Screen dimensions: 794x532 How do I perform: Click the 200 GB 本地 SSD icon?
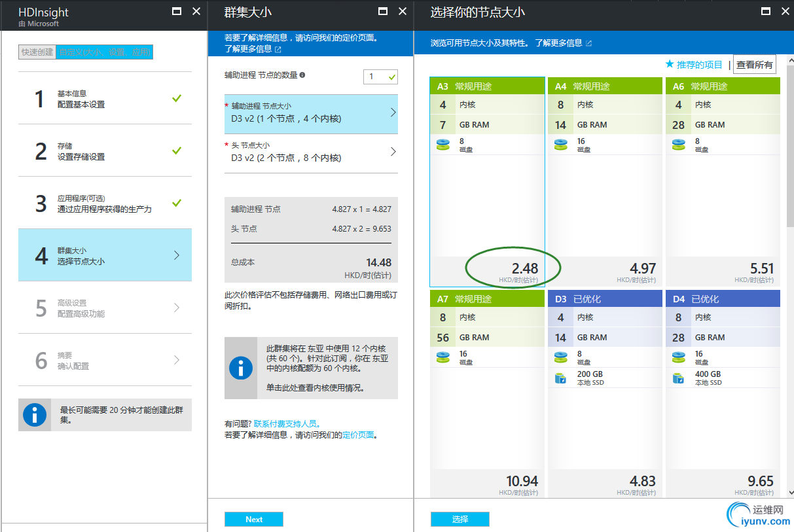[561, 378]
